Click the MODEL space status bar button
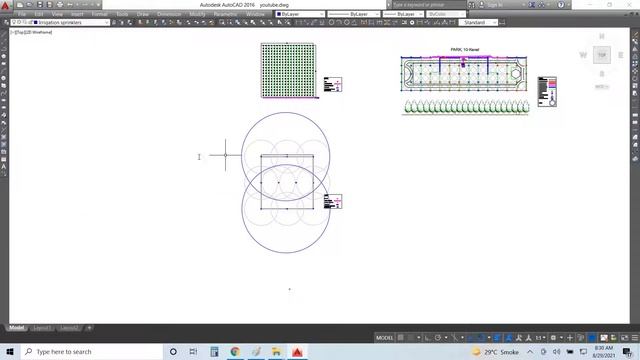Screen dimensions: 640x360 tap(384, 338)
